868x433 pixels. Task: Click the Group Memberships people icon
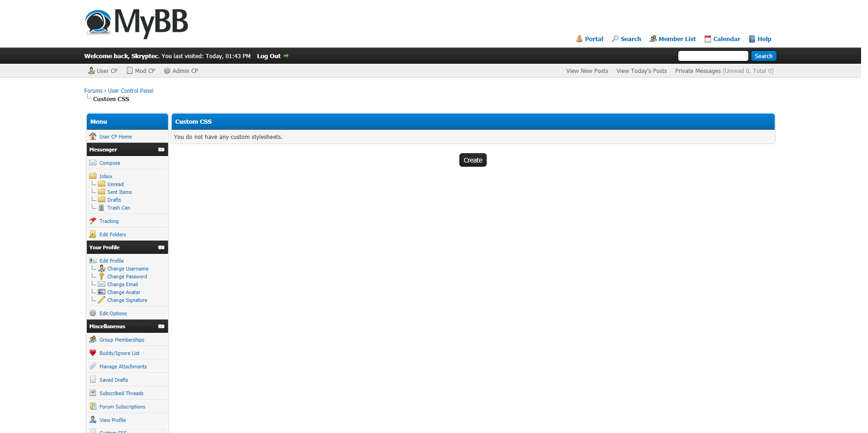pos(93,339)
